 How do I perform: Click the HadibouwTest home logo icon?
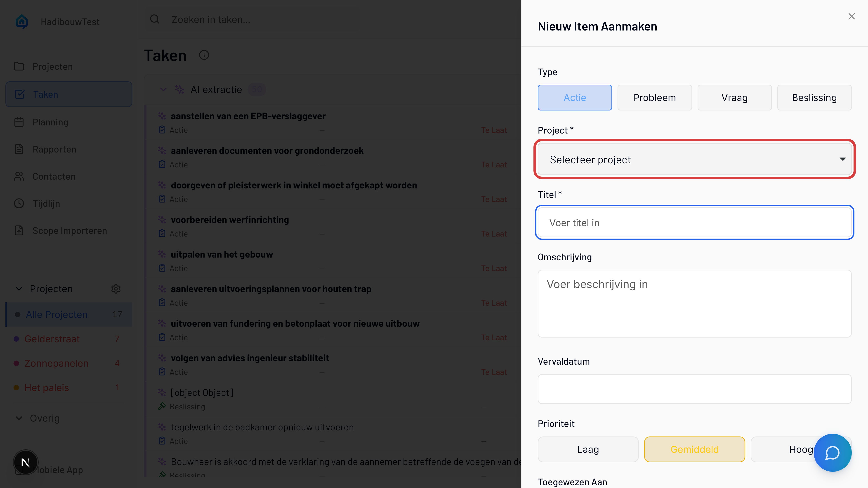(x=22, y=21)
